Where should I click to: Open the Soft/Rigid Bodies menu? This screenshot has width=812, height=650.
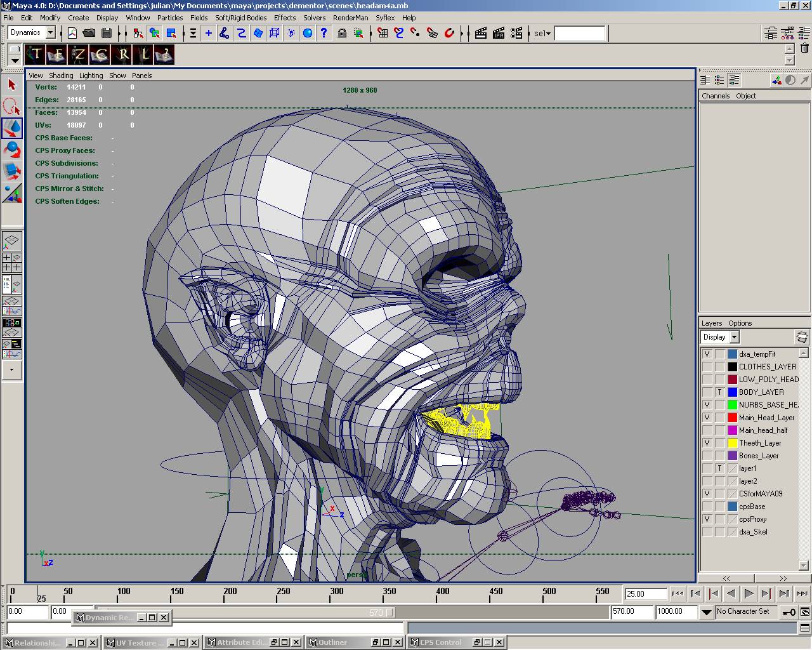pyautogui.click(x=240, y=18)
